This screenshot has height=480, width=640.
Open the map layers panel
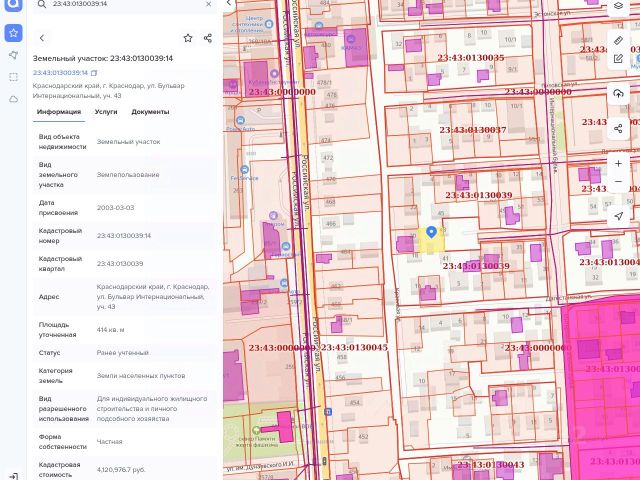619,6
